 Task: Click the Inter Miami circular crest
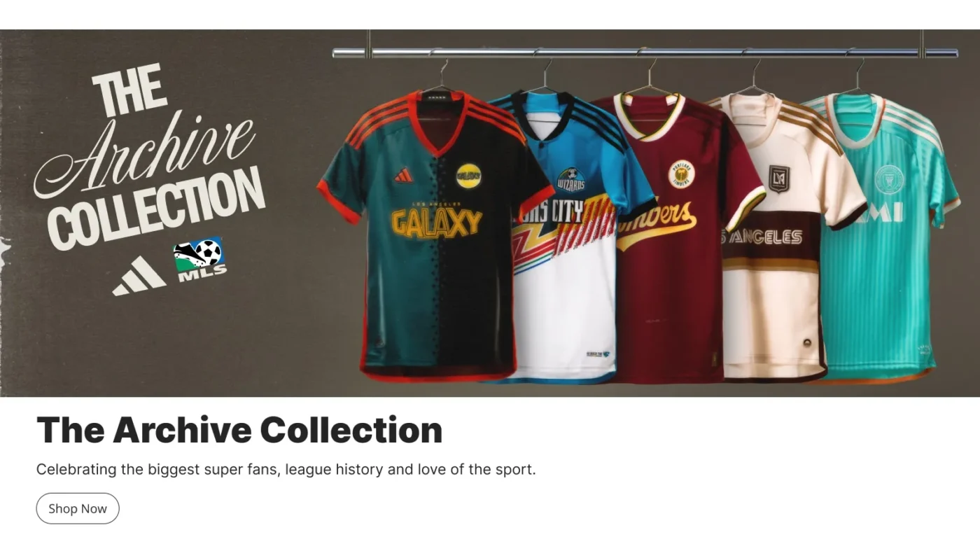890,179
